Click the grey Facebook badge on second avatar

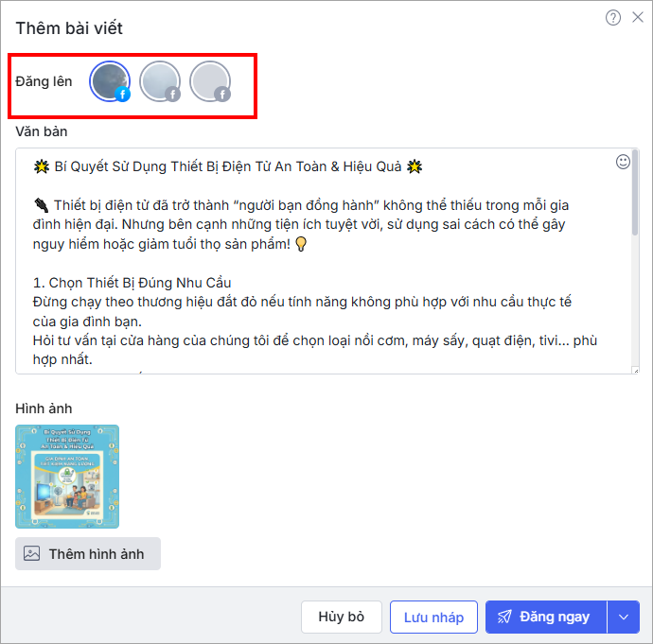pos(172,95)
